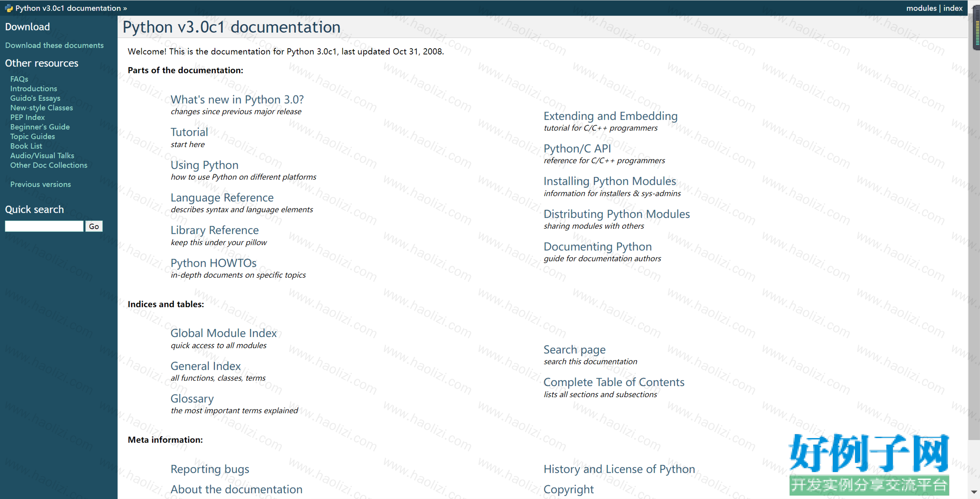
Task: Click the Python v3.0c1 documentation breadcrumb
Action: pyautogui.click(x=68, y=8)
